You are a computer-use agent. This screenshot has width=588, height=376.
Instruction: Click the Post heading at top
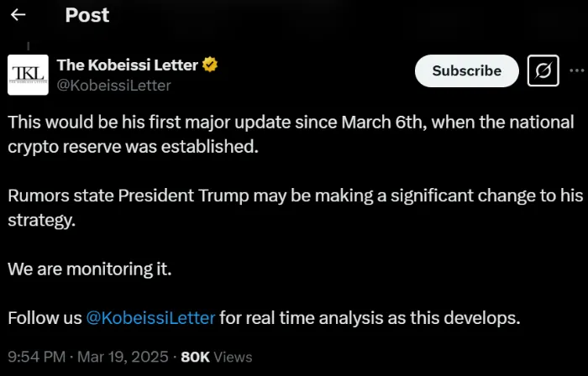coord(87,15)
